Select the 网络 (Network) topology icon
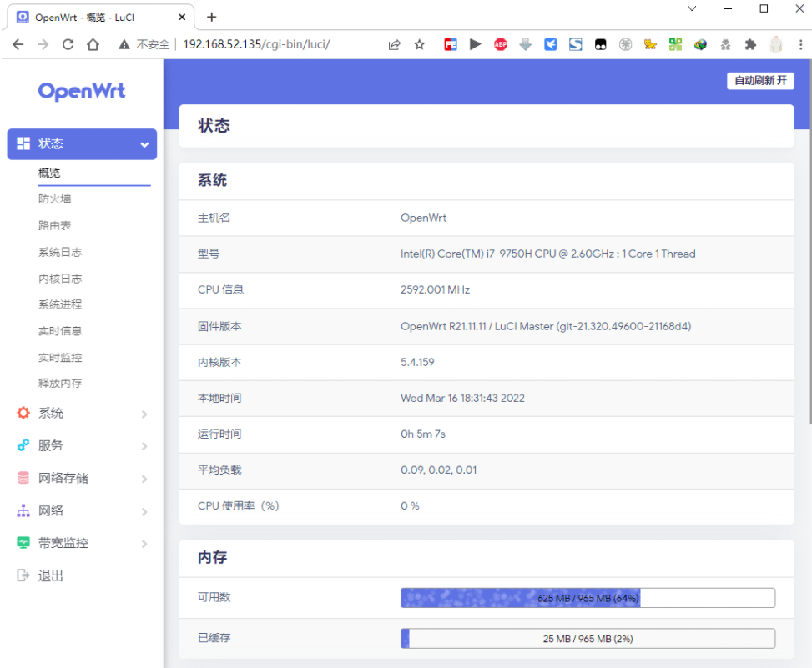The width and height of the screenshot is (812, 668). pos(22,510)
